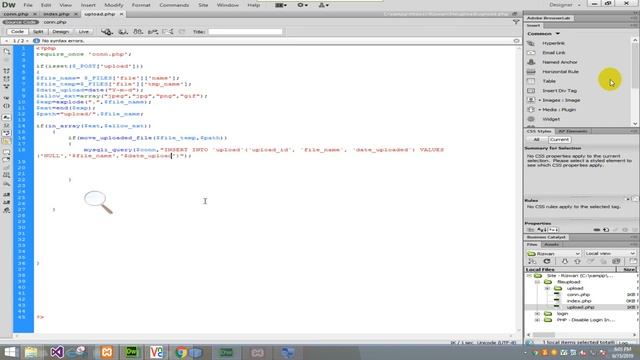Click the Multiscreen preview toolbar icon
This screenshot has width=640, height=360.
[107, 31]
